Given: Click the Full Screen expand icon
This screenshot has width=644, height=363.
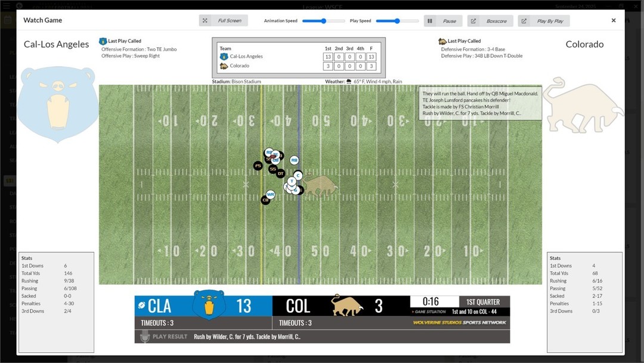Looking at the screenshot, I should tap(205, 20).
